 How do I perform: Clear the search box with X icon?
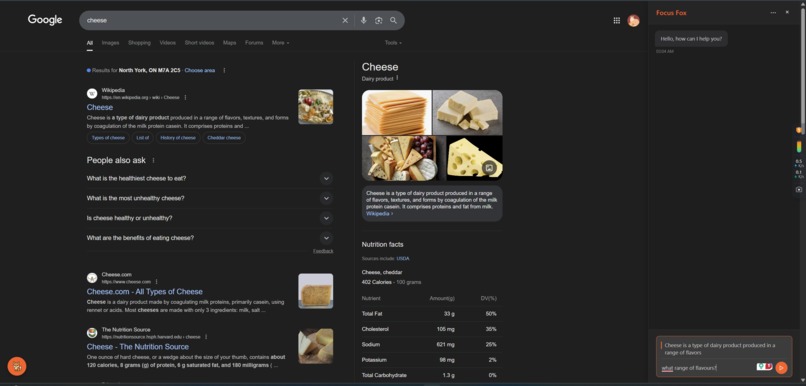[x=345, y=21]
